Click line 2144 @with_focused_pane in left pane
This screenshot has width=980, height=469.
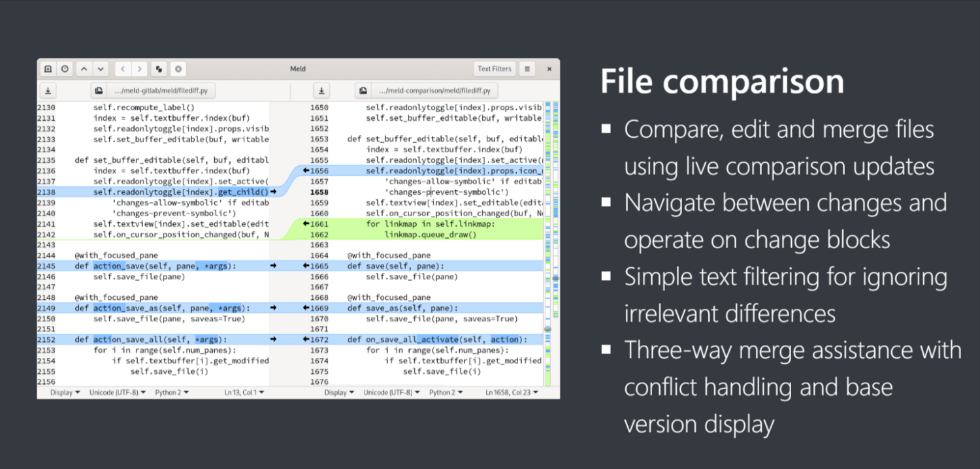116,255
